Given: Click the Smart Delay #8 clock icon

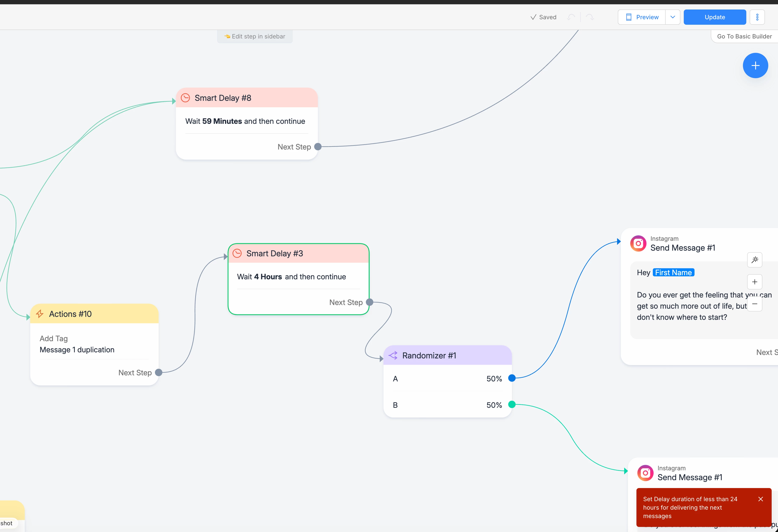Looking at the screenshot, I should click(186, 98).
